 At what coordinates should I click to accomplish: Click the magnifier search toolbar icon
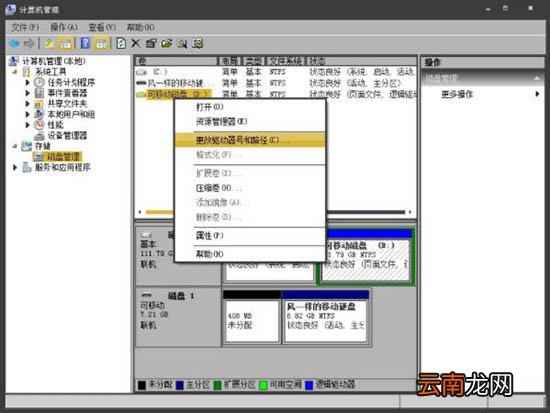pyautogui.click(x=182, y=44)
